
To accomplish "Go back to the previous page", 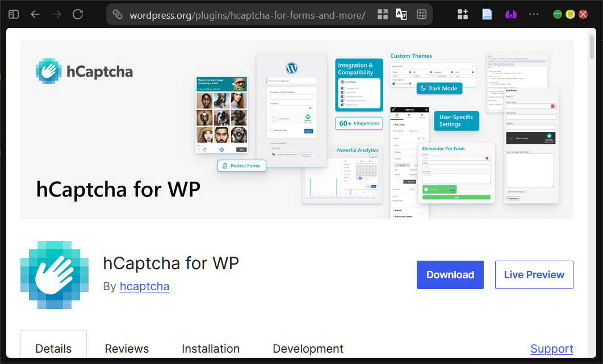I will point(35,14).
